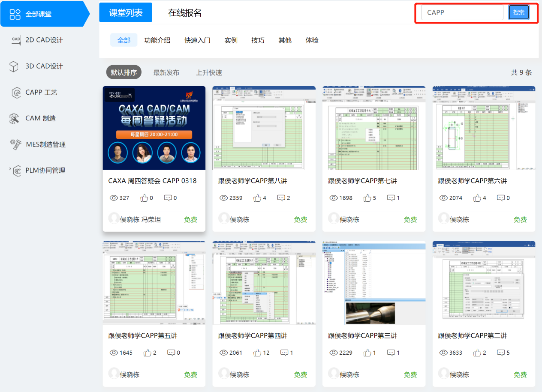
Task: Open the 跟侯老师学CAPP第二讲 thumbnail
Action: click(484, 283)
